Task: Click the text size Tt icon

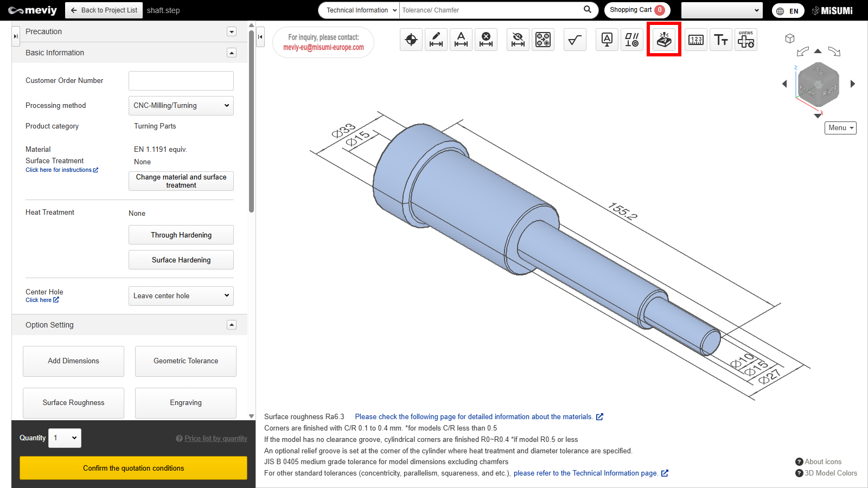Action: [721, 40]
